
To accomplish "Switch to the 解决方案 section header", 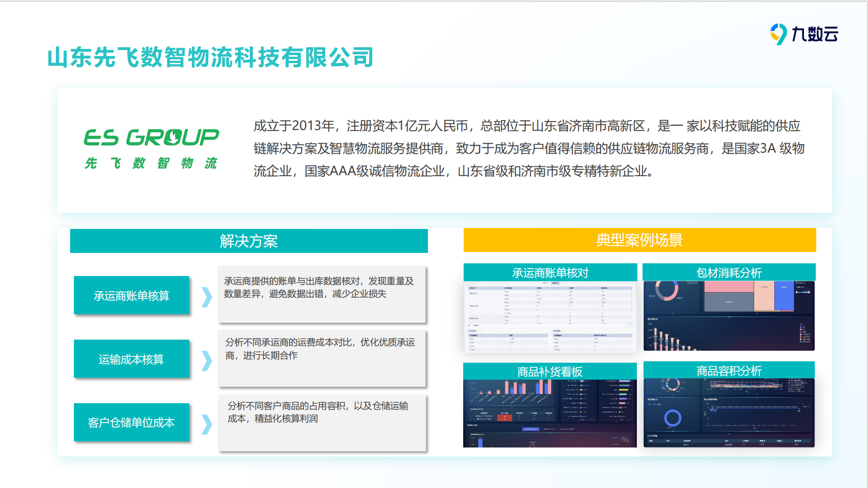I will (249, 241).
